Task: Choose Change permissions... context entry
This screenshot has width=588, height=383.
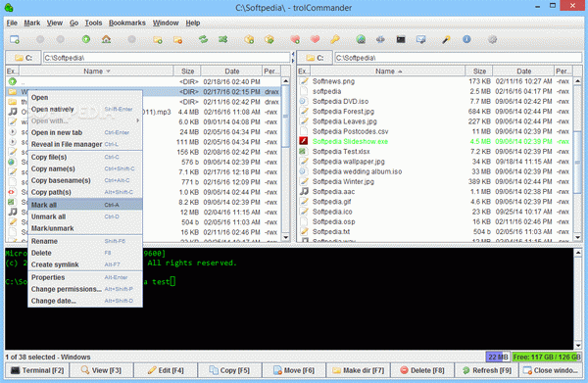Action: (x=85, y=289)
